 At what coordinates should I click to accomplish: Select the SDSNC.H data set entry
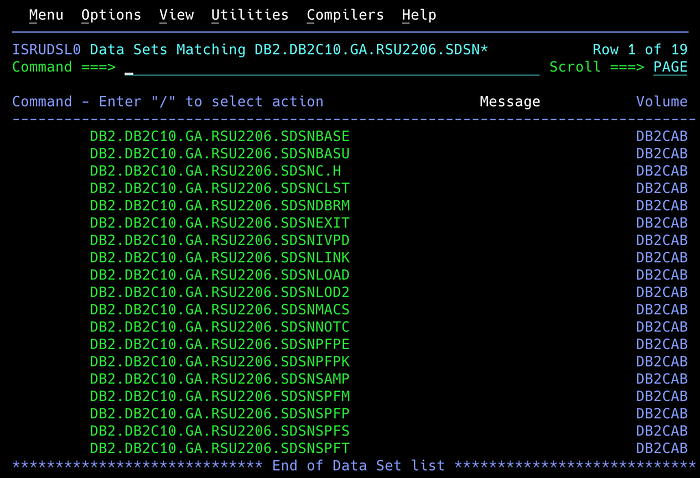(x=215, y=171)
